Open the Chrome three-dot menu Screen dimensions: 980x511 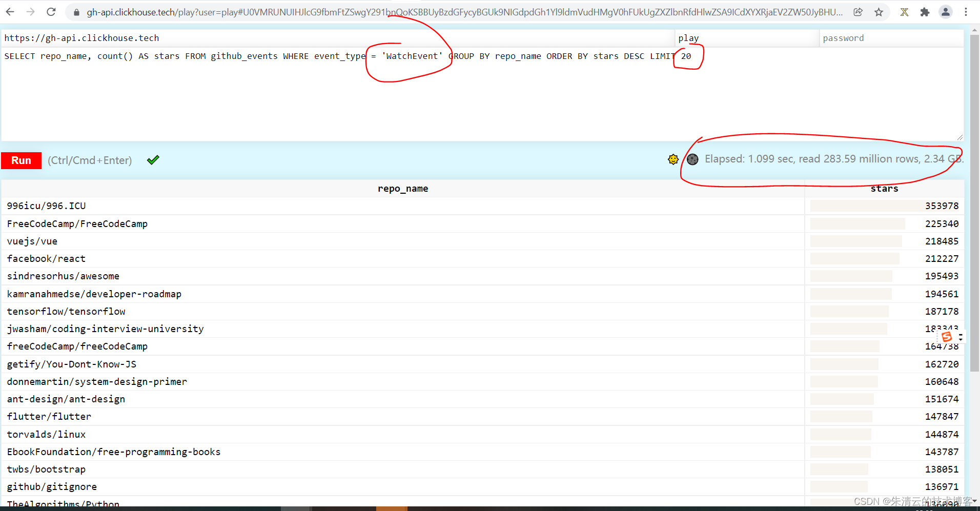(966, 12)
